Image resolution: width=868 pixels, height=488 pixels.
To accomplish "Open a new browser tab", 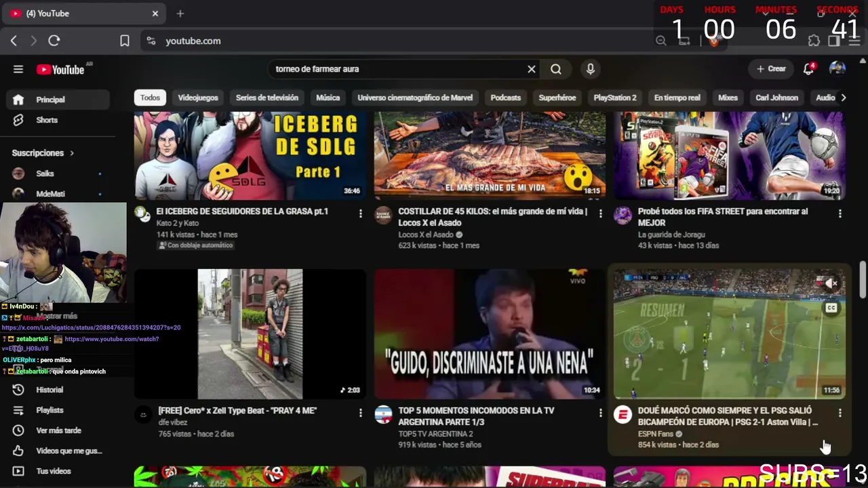I will tap(180, 14).
